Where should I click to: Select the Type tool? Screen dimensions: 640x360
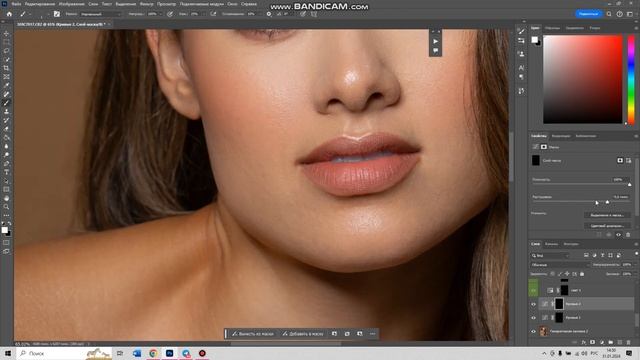point(6,172)
